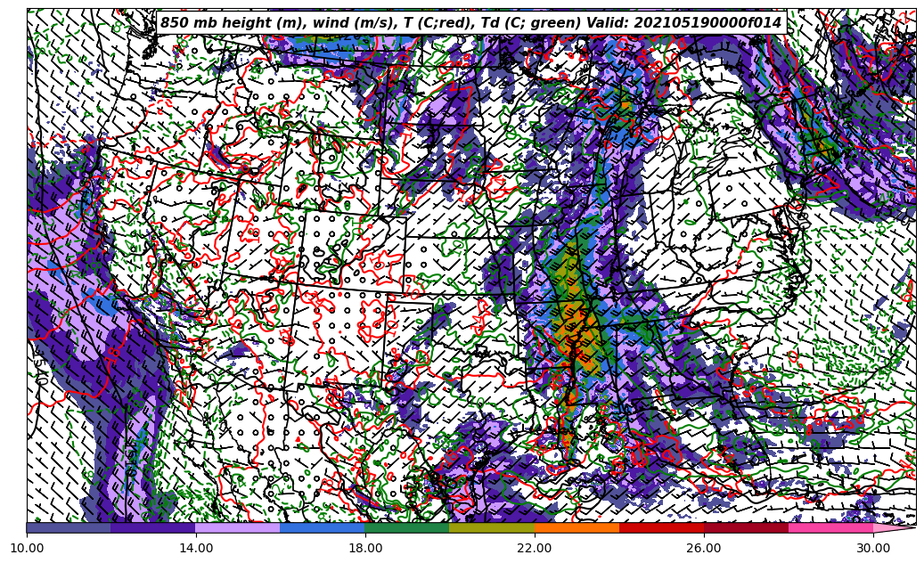Pick the dark crimson 26–28 colorbar segment

click(x=746, y=527)
